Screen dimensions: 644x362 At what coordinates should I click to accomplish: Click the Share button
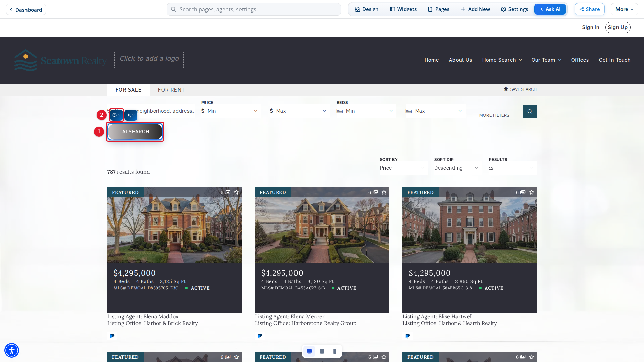click(x=589, y=9)
